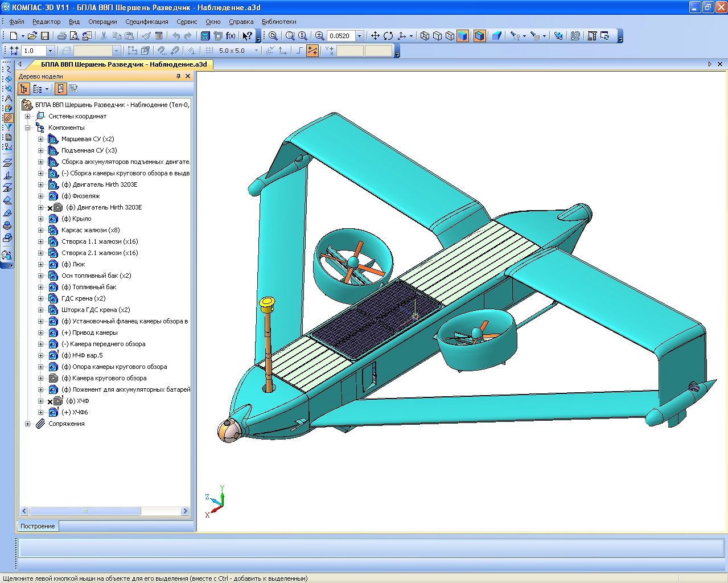Open the Библиотеки menu
This screenshot has height=583, width=728.
coord(279,22)
